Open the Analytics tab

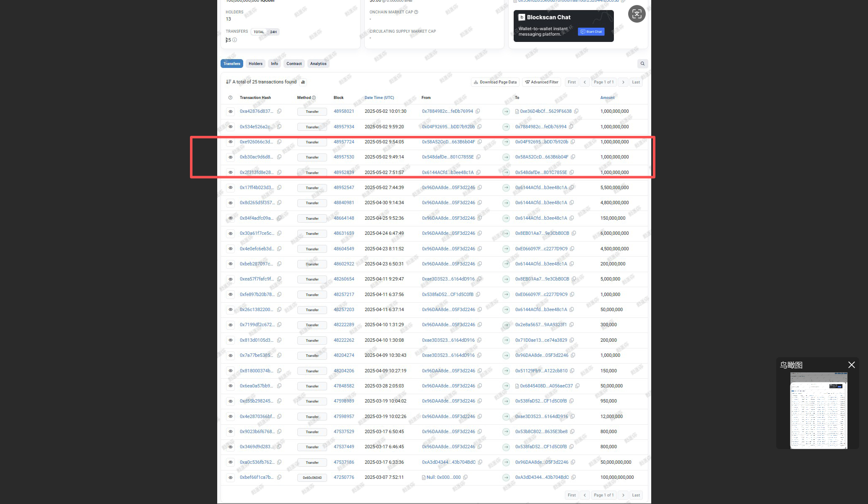click(x=318, y=64)
